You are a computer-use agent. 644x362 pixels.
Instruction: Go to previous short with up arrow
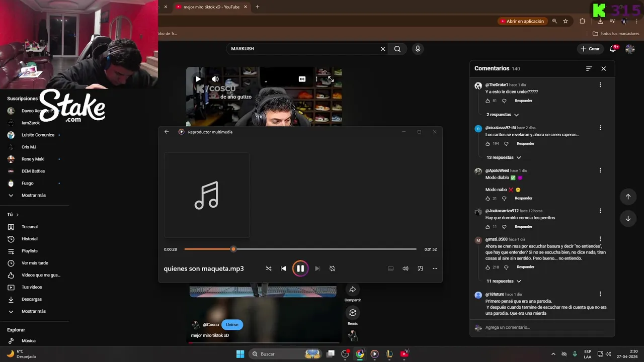(x=628, y=197)
